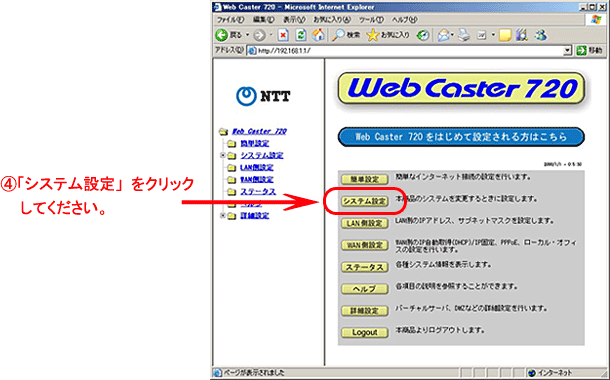Click the WAN側設定 button in the main panel
The width and height of the screenshot is (610, 380).
pos(365,245)
